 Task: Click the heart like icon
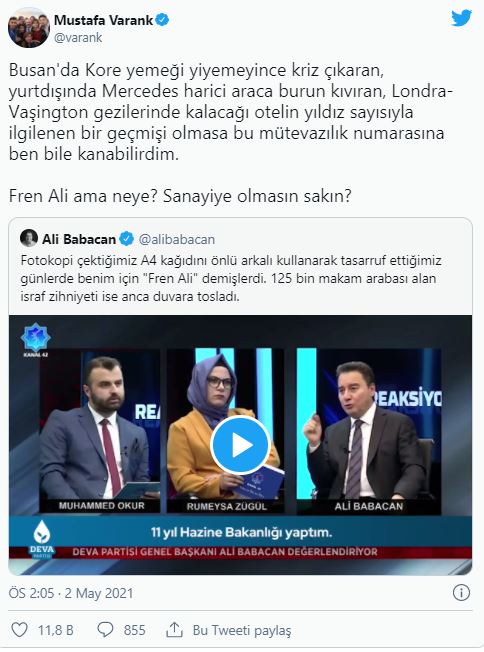pos(19,630)
